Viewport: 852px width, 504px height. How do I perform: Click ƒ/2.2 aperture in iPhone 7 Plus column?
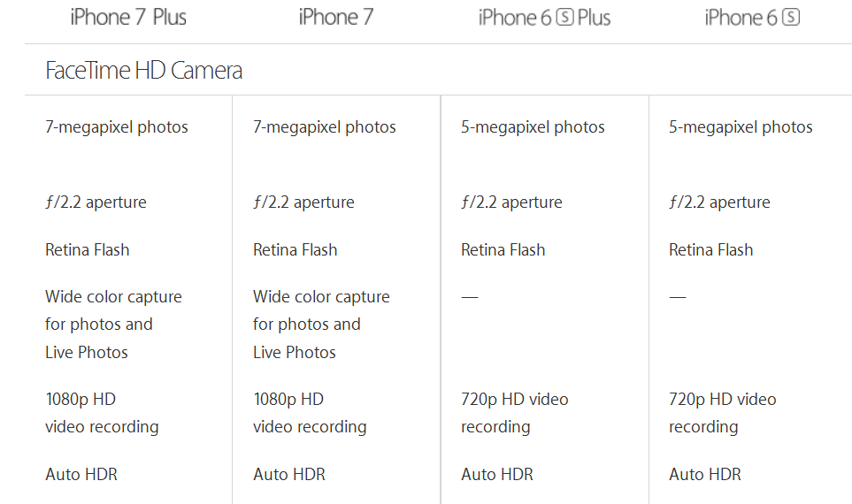[x=96, y=202]
